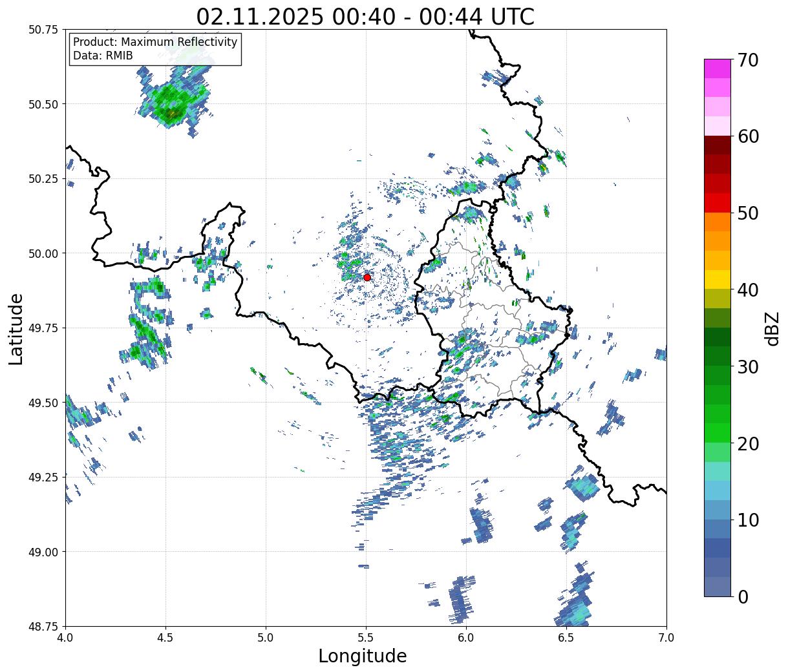This screenshot has height=672, width=788.
Task: Click the strong green echo cell near 50.5 latitude, 4.5 longitude
Action: (x=172, y=103)
